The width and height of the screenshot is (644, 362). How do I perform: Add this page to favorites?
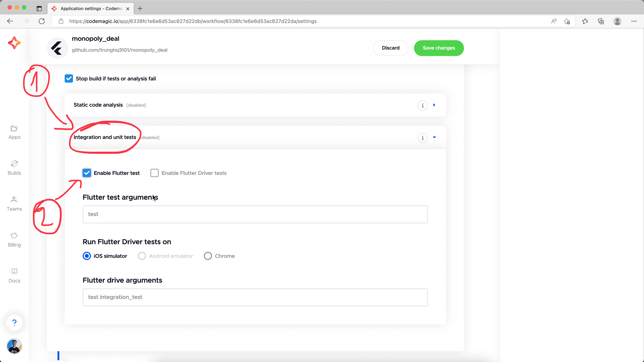pyautogui.click(x=567, y=21)
